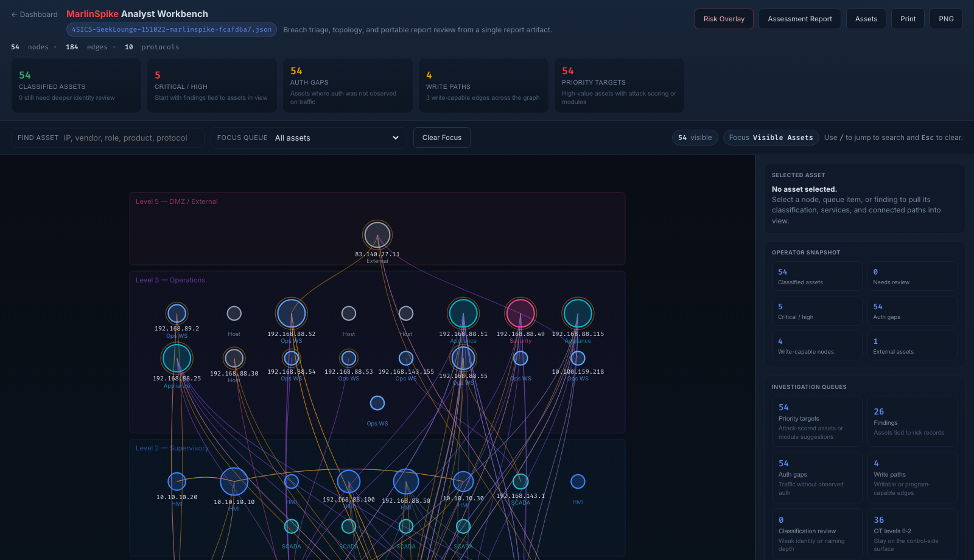Toggle Focus Visible Assets
Screen dimensions: 974x560
pos(770,138)
